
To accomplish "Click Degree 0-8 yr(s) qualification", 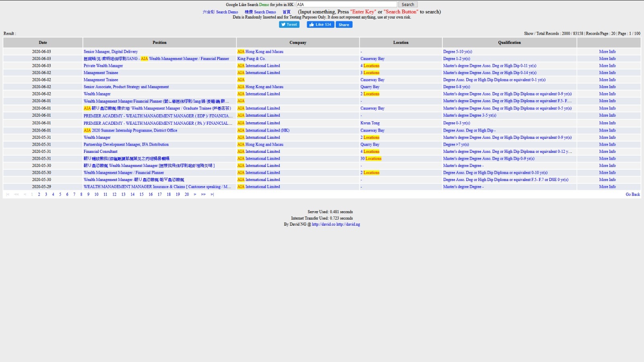I will coord(457,86).
